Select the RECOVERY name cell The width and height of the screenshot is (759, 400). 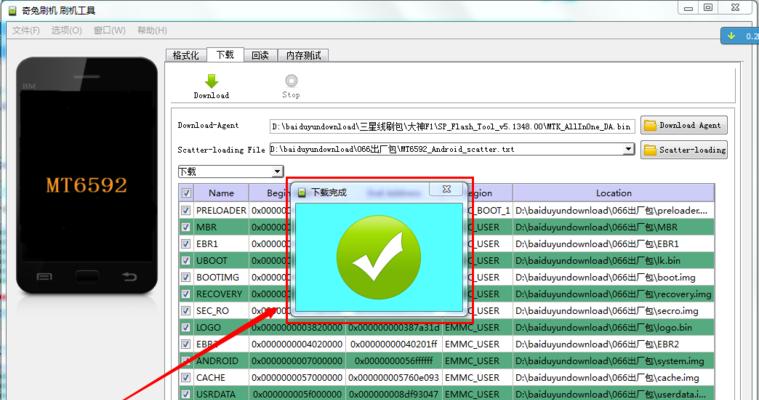[219, 294]
